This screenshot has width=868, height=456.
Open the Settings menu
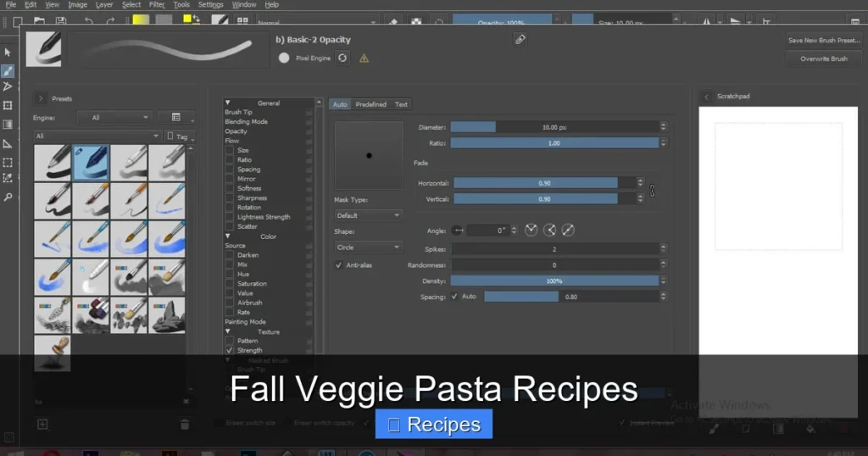[x=210, y=4]
